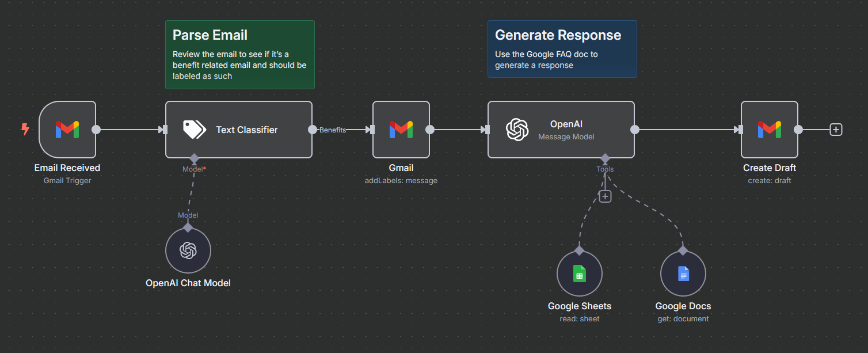868x353 pixels.
Task: Click the Gmail addLabels output connector circle
Action: point(430,130)
